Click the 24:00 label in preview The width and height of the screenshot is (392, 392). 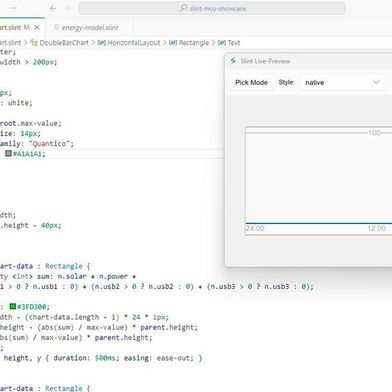pos(255,228)
